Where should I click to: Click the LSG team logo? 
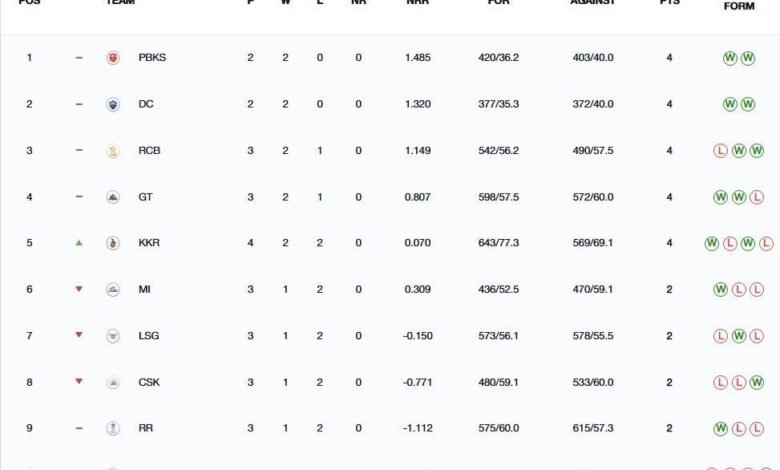[113, 336]
